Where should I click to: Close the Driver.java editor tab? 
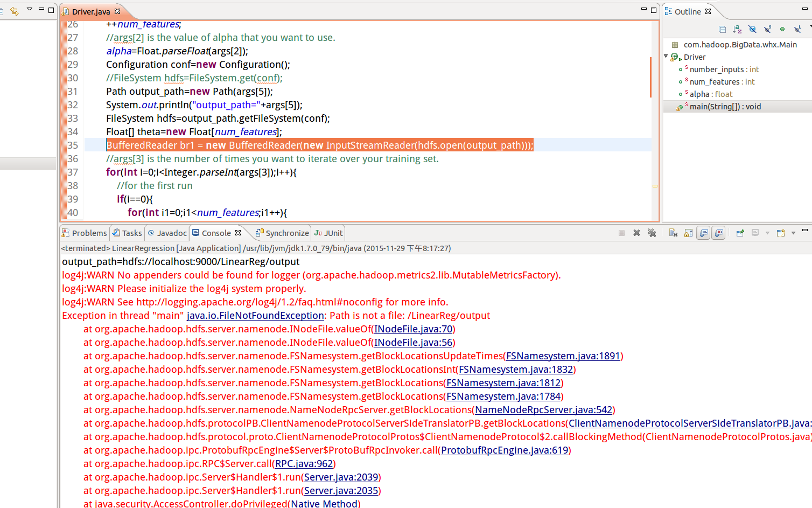(117, 11)
